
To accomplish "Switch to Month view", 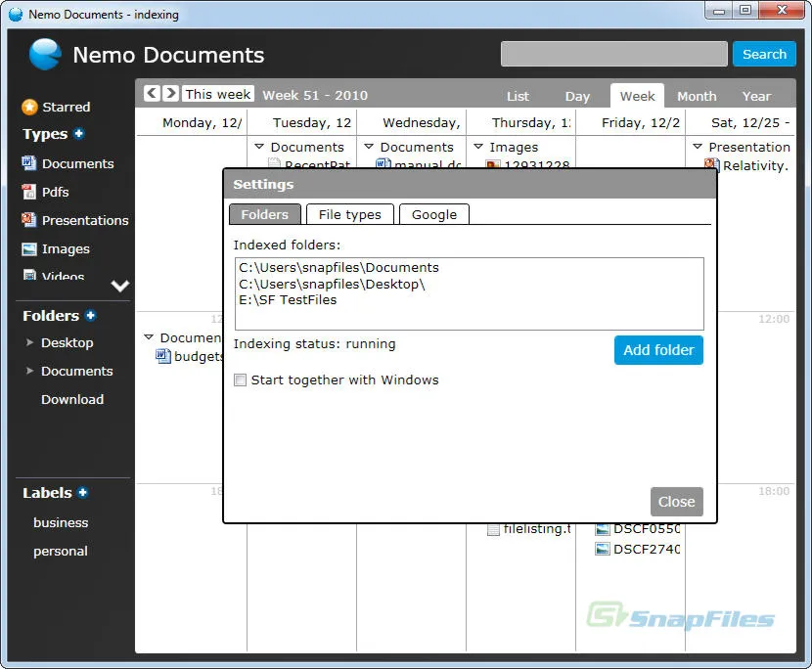I will [697, 96].
